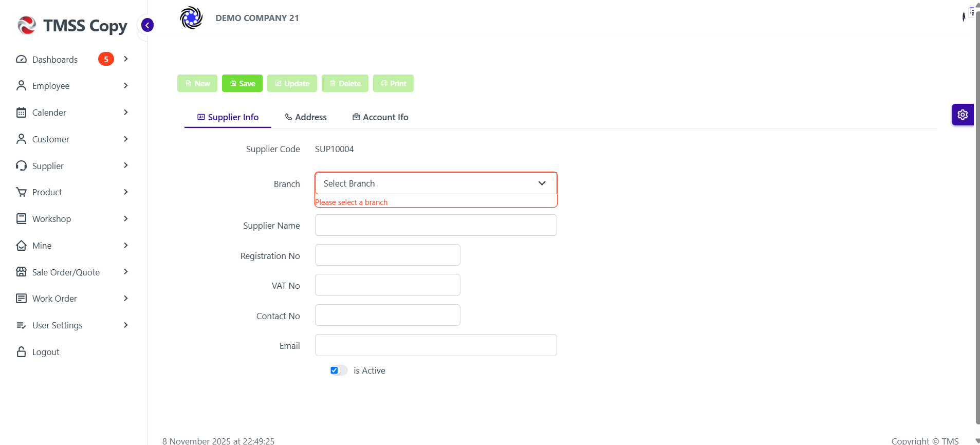Expand the Sale Order/Quote menu chevron
The width and height of the screenshot is (980, 445).
click(x=126, y=271)
